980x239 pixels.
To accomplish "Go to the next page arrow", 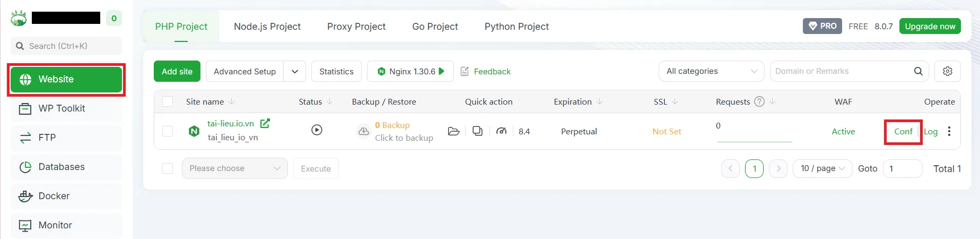I will [x=778, y=168].
